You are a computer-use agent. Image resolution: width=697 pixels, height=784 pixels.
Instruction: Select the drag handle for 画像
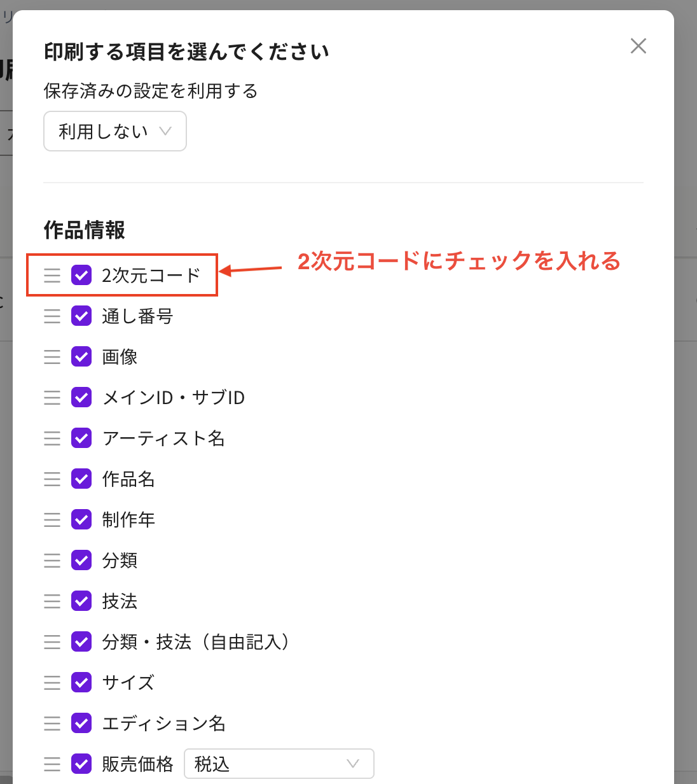click(52, 357)
